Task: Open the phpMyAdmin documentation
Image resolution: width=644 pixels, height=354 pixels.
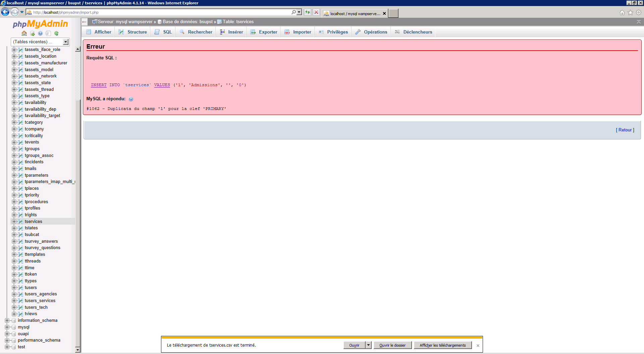Action: coord(40,34)
